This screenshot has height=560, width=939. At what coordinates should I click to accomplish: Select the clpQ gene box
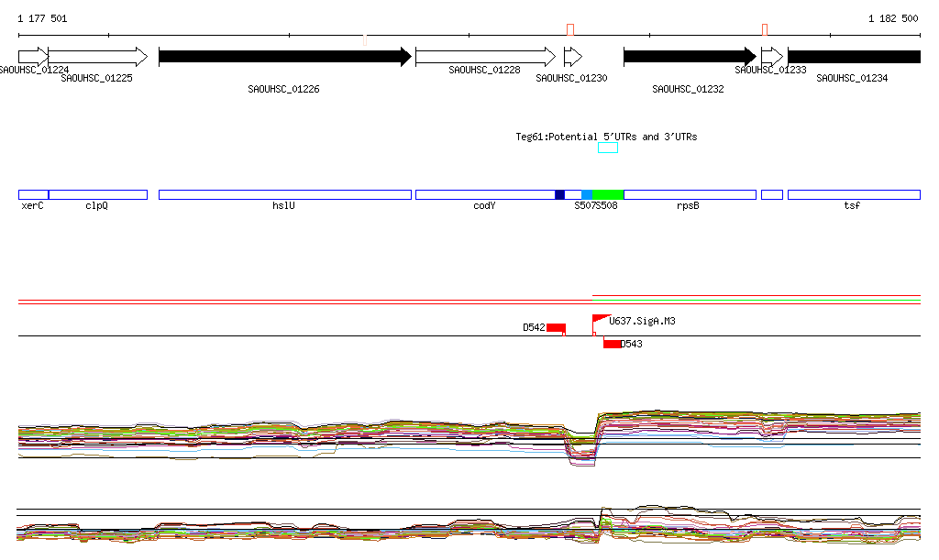(97, 194)
